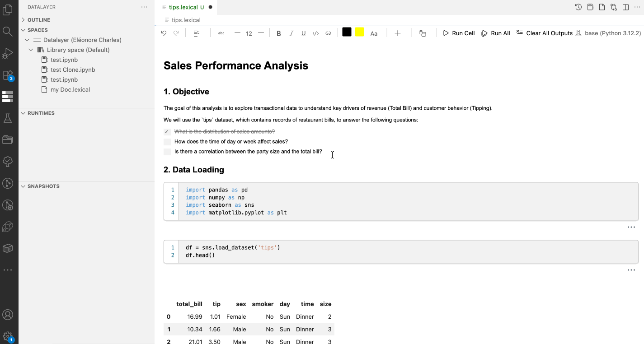Screen dimensions: 644x344
Task: Click the Sales Performance Analysis heading
Action: (236, 66)
